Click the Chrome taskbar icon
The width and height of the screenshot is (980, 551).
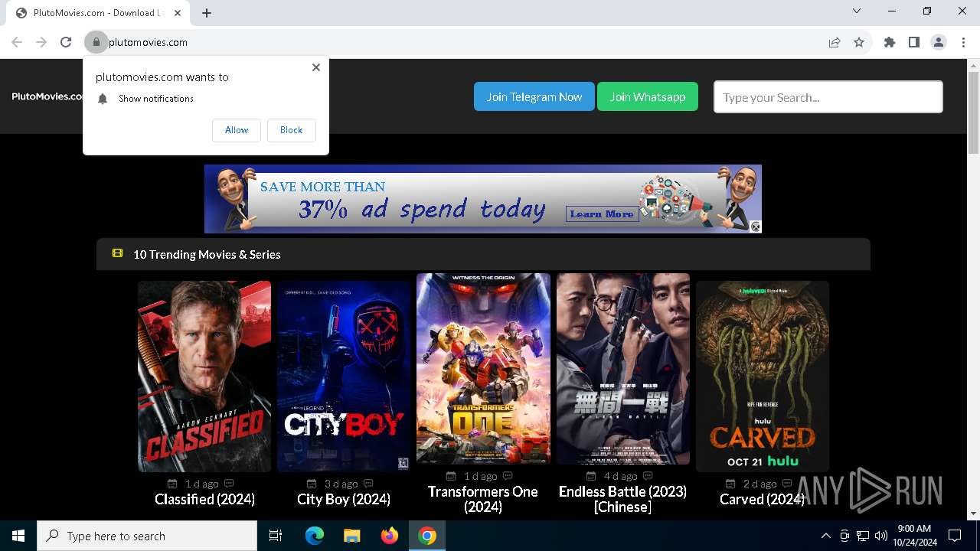427,536
